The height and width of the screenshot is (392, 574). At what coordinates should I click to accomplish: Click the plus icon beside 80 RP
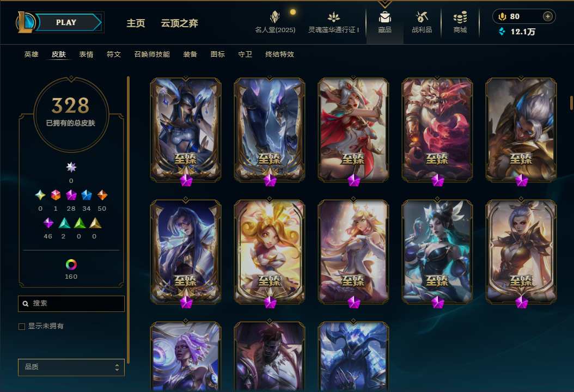[548, 16]
